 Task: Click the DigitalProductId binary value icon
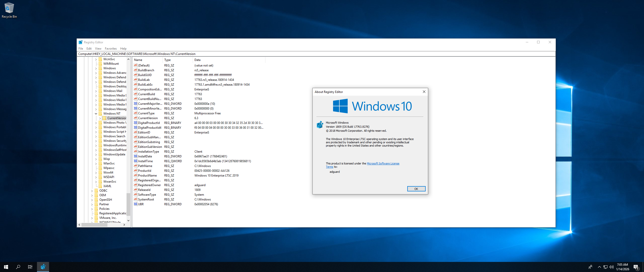(x=136, y=123)
